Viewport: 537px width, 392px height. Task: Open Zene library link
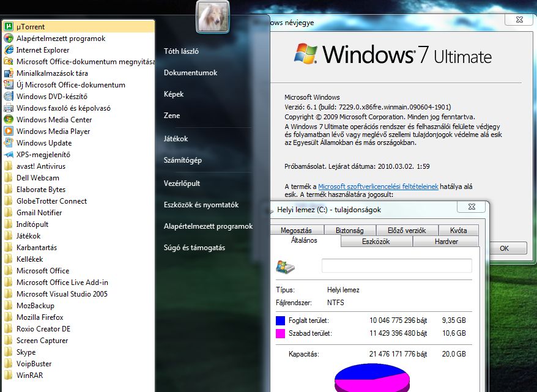172,116
